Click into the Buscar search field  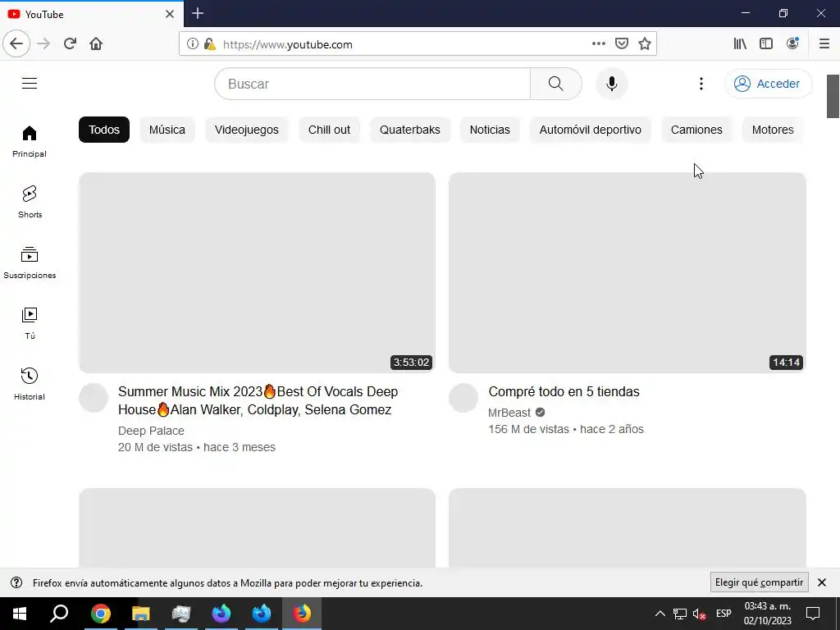coord(372,84)
